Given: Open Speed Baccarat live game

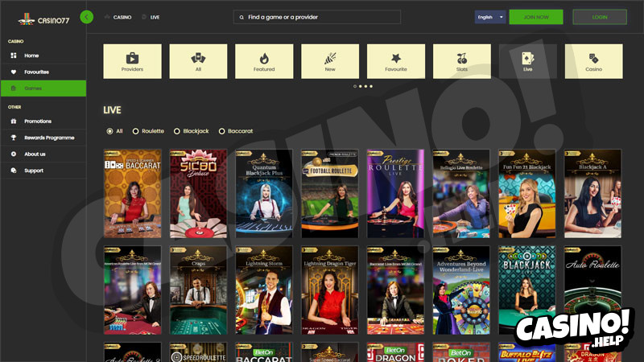Looking at the screenshot, I should pyautogui.click(x=133, y=194).
